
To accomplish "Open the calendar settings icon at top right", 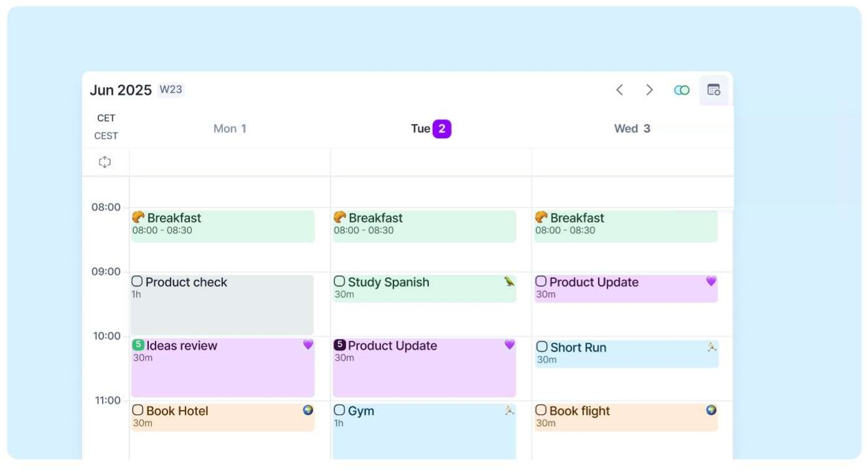I will [x=714, y=90].
